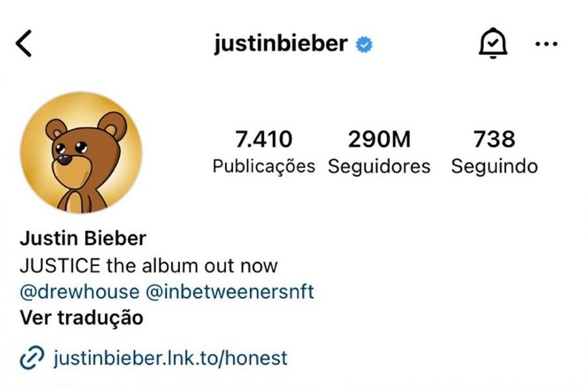Open the @inbetweenersnft mention

tap(229, 292)
